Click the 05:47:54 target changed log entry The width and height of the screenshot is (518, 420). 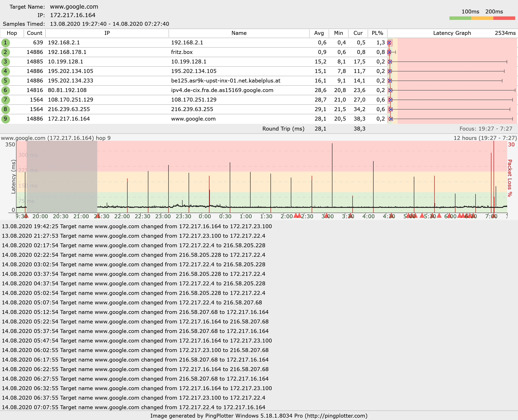click(137, 341)
